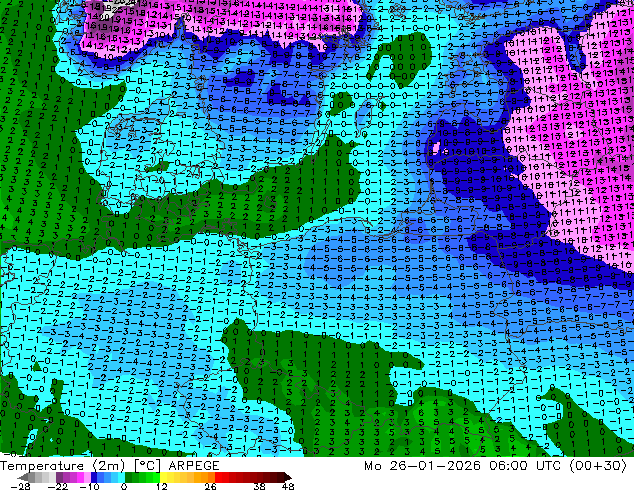
Task: Click the '-10' legend label
Action: coord(89,486)
